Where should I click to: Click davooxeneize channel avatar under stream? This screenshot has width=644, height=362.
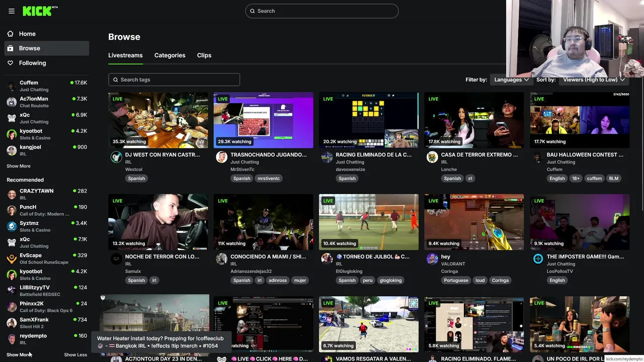327,157
